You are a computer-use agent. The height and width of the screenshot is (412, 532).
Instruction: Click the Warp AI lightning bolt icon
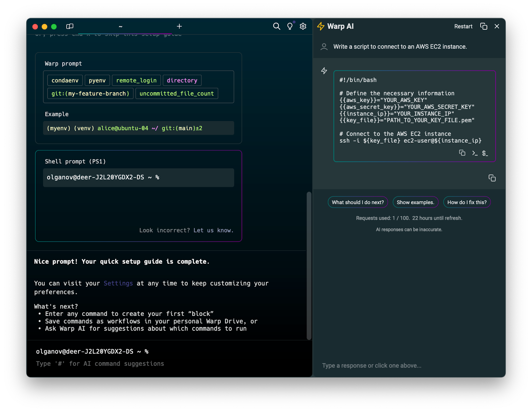click(321, 26)
